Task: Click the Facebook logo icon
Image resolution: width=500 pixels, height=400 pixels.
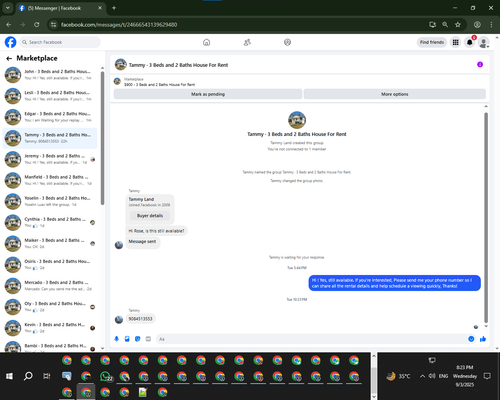Action: pyautogui.click(x=10, y=42)
